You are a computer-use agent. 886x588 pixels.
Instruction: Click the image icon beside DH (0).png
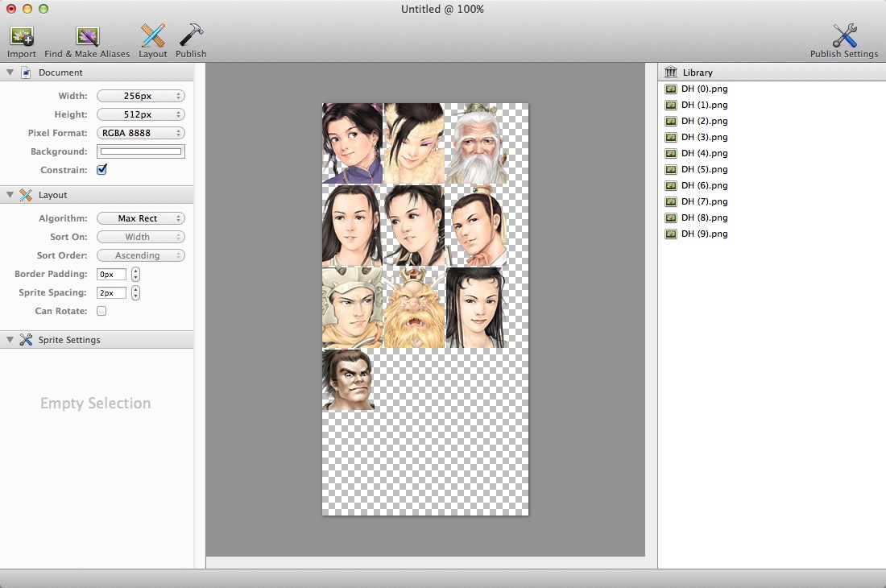pyautogui.click(x=671, y=89)
